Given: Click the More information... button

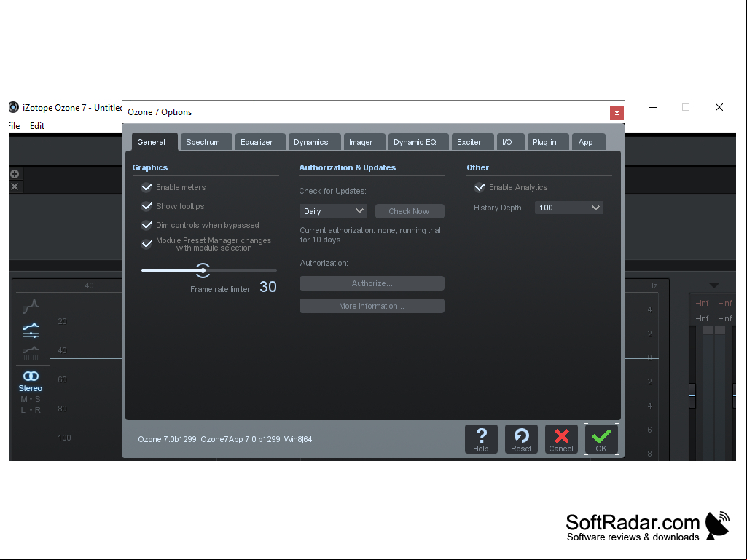Looking at the screenshot, I should point(372,306).
